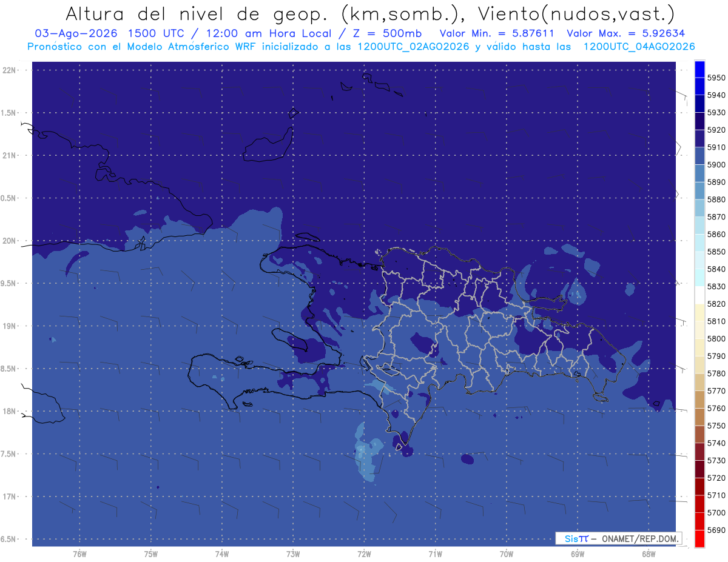Click the "0.5N" latitude label
The image size is (728, 562).
pyautogui.click(x=8, y=198)
